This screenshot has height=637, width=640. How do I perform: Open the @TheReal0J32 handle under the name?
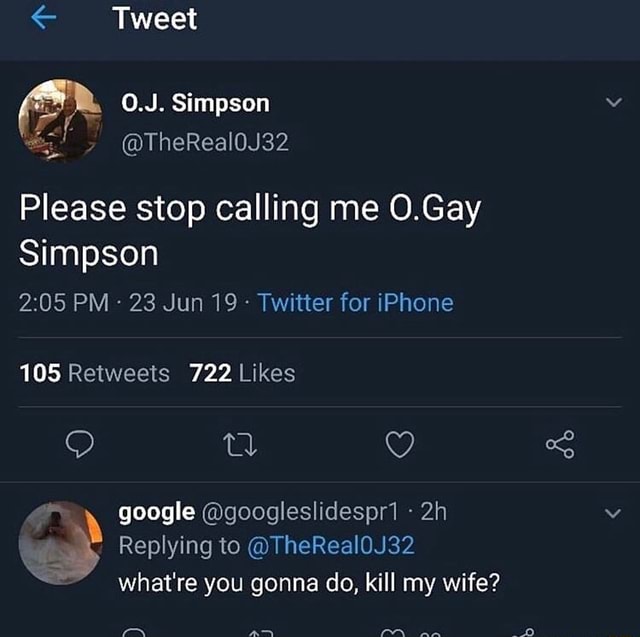(205, 142)
